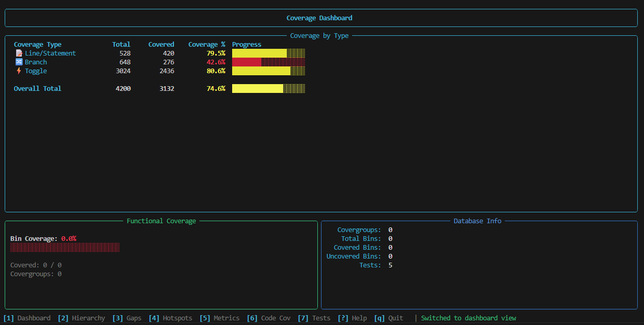This screenshot has height=325, width=644.
Task: Click the red Bin Coverage bar
Action: (65, 247)
